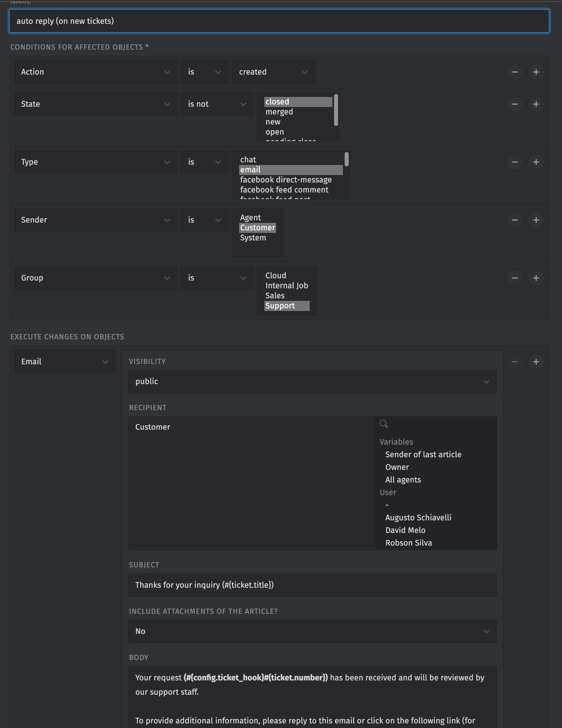This screenshot has height=728, width=562.
Task: Select 'System' in the Sender list
Action: (257, 238)
